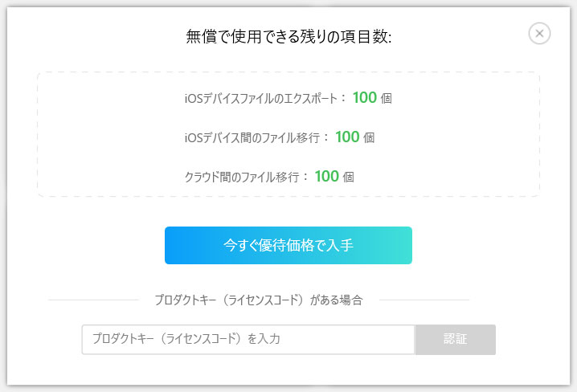Select the クラウド間のファイル移行 label
The width and height of the screenshot is (577, 392).
tap(246, 177)
